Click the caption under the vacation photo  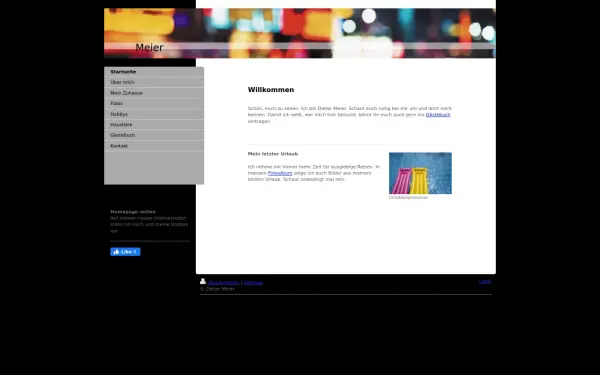(408, 197)
